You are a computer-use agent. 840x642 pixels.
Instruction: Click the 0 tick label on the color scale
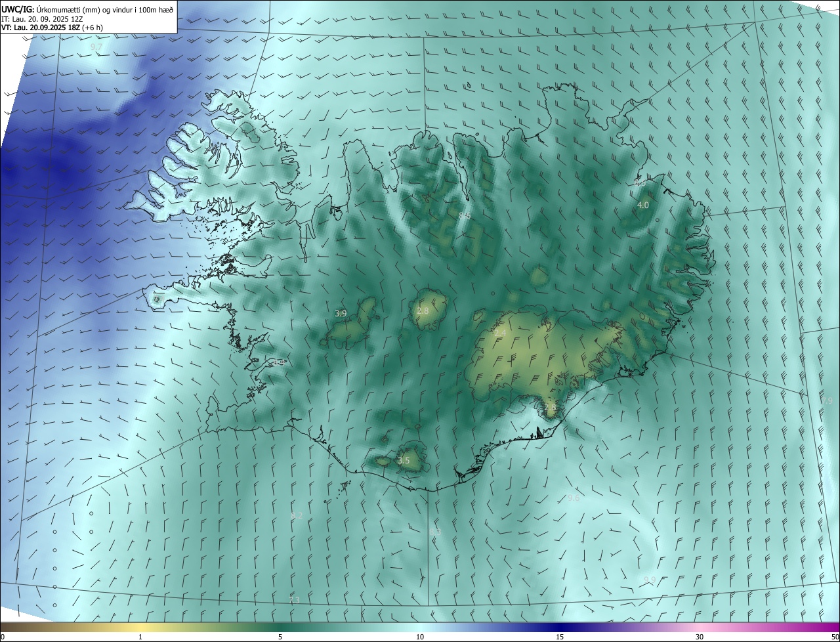tap(3, 637)
